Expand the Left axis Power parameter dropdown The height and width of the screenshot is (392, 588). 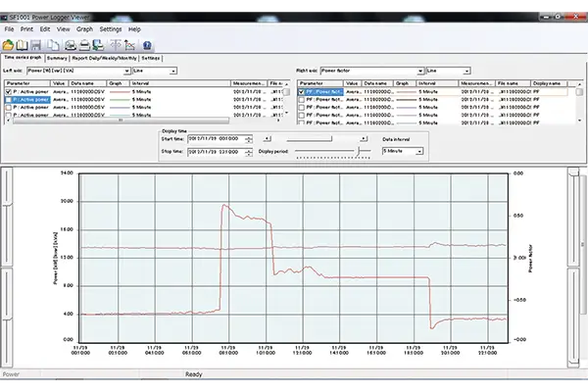tap(126, 71)
